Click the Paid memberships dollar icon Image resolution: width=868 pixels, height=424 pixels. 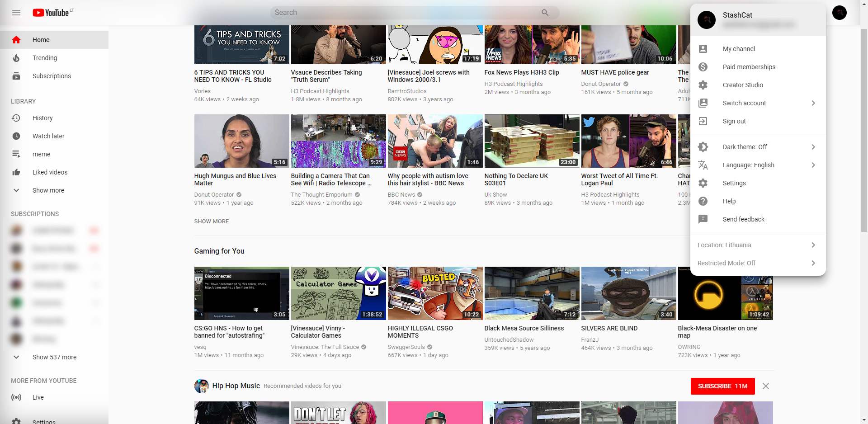(703, 67)
